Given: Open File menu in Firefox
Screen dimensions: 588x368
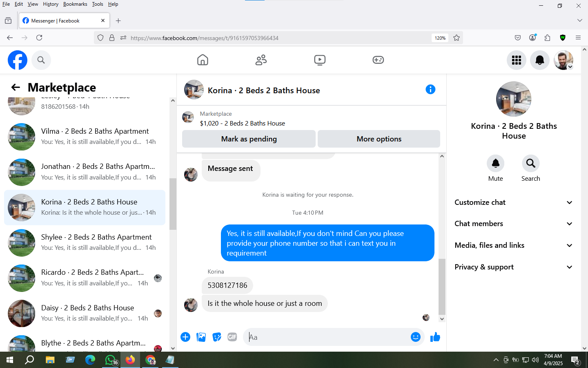Looking at the screenshot, I should click(x=6, y=4).
